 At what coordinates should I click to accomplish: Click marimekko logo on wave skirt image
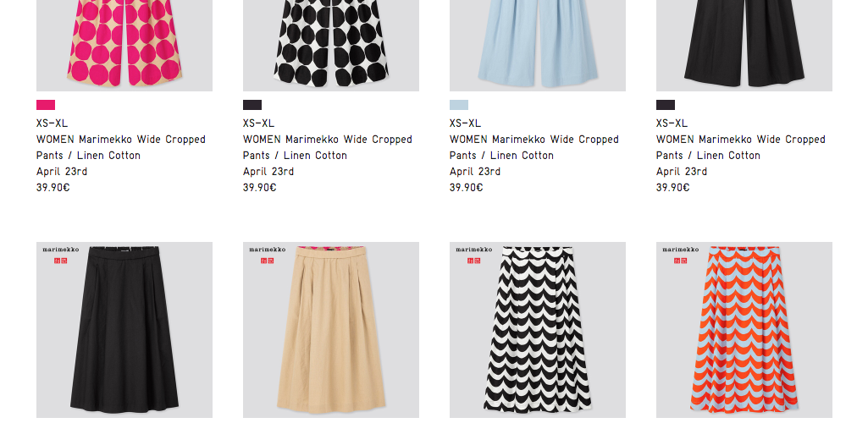(x=474, y=250)
